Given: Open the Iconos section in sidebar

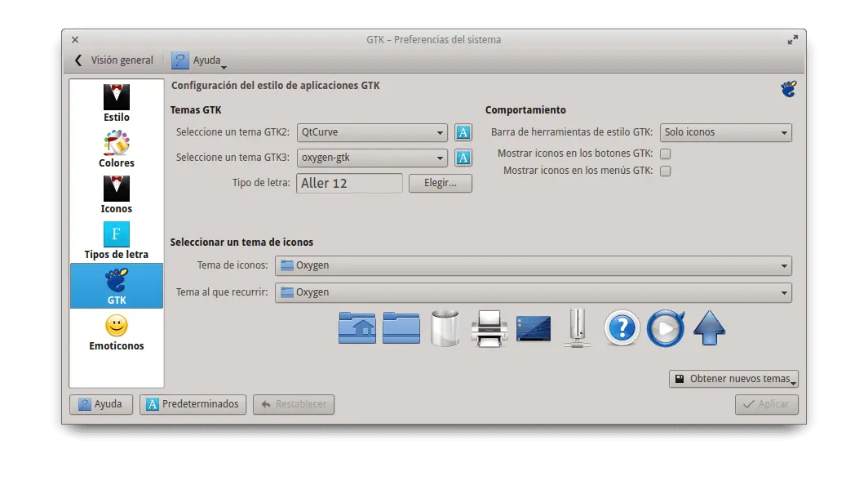Looking at the screenshot, I should [x=116, y=195].
